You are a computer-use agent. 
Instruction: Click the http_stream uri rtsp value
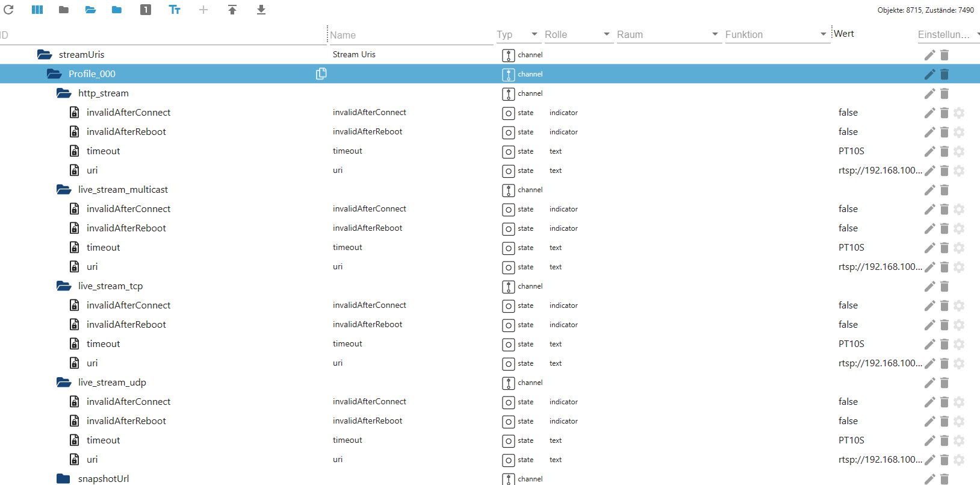coord(880,170)
